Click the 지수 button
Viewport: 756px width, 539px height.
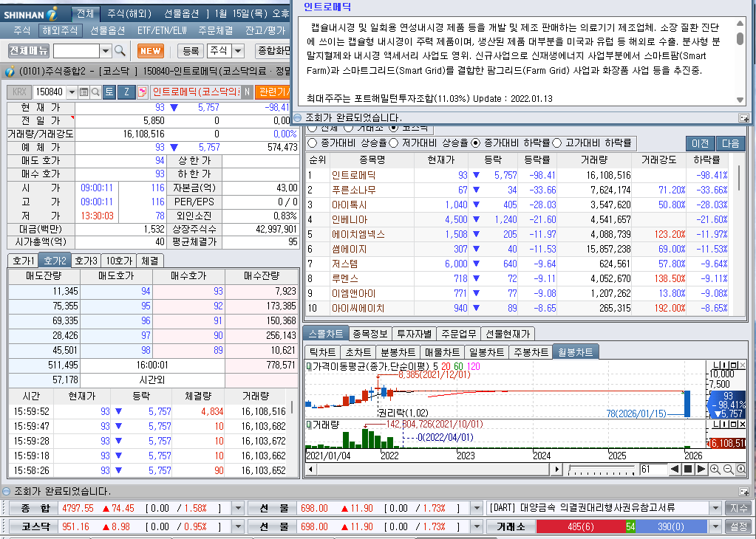coord(738,508)
